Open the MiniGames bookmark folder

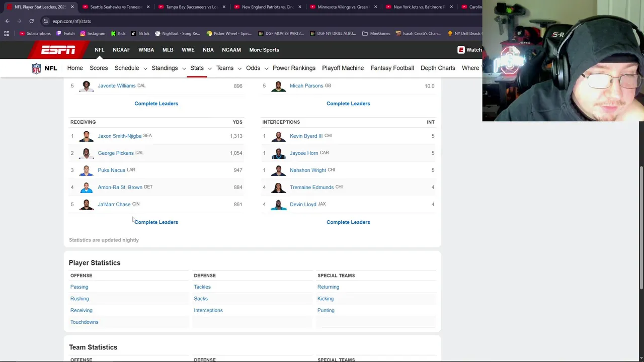pos(376,33)
